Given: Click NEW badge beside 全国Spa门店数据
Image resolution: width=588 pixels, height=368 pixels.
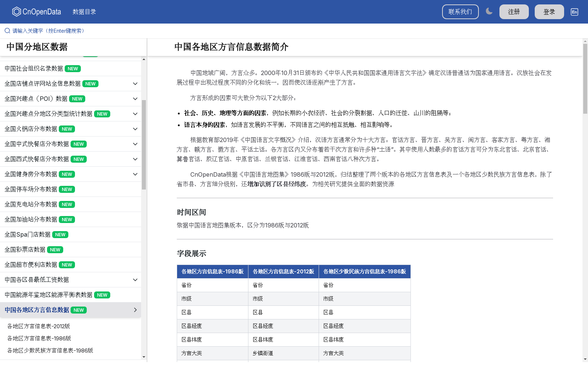Looking at the screenshot, I should (60, 235).
